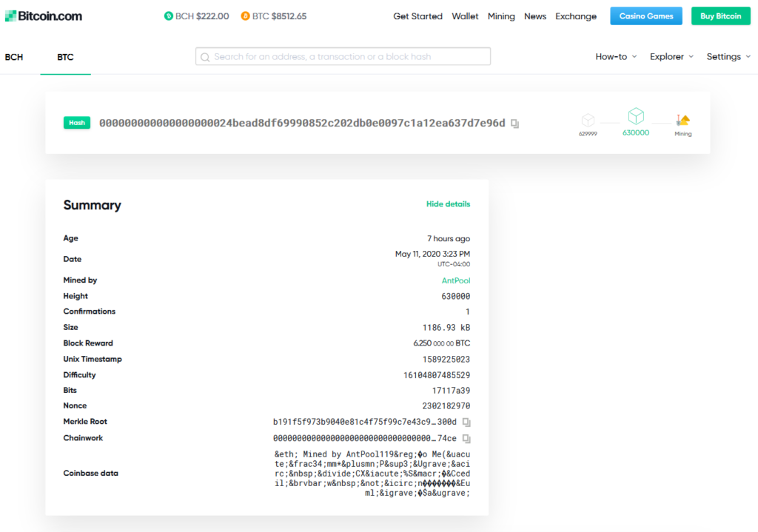Hide details in Summary panel
The height and width of the screenshot is (532, 758).
tap(448, 204)
